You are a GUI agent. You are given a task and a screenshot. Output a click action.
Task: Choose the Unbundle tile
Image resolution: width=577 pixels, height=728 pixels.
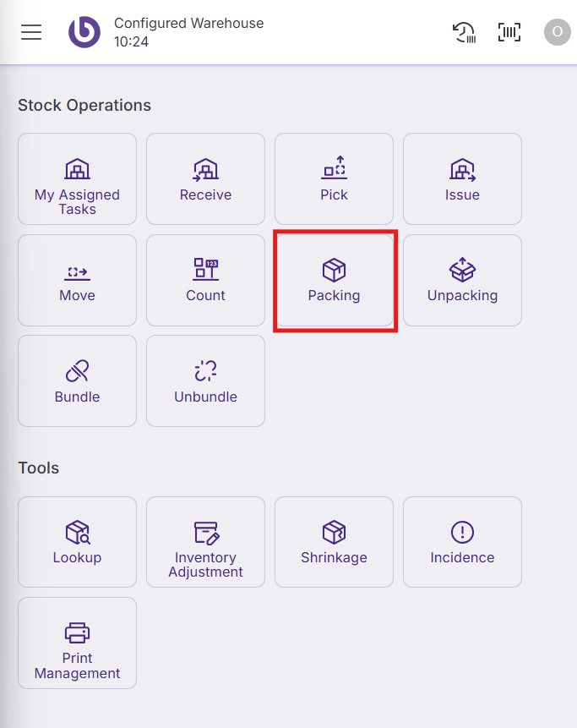205,380
